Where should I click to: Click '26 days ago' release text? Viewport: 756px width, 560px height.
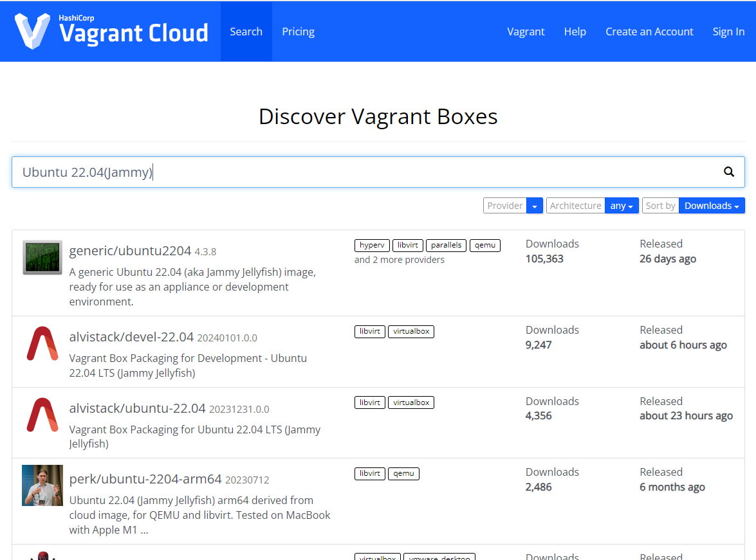tap(668, 259)
